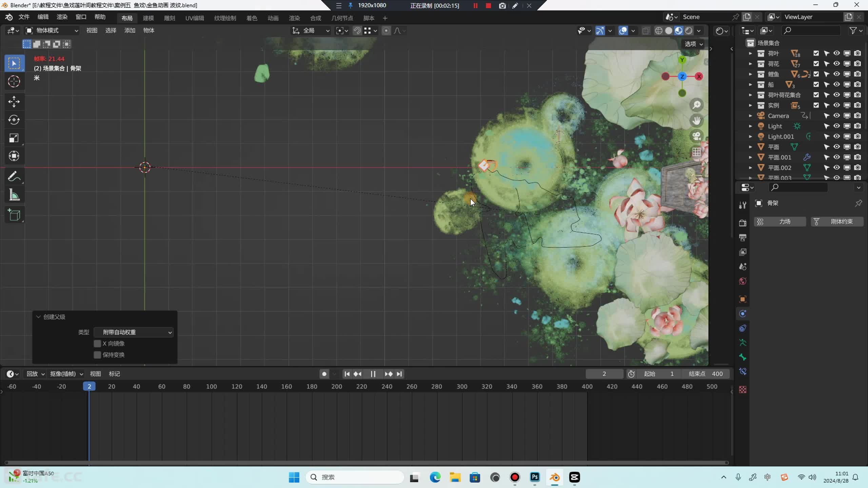Click the 力场 button
868x488 pixels.
(780, 222)
